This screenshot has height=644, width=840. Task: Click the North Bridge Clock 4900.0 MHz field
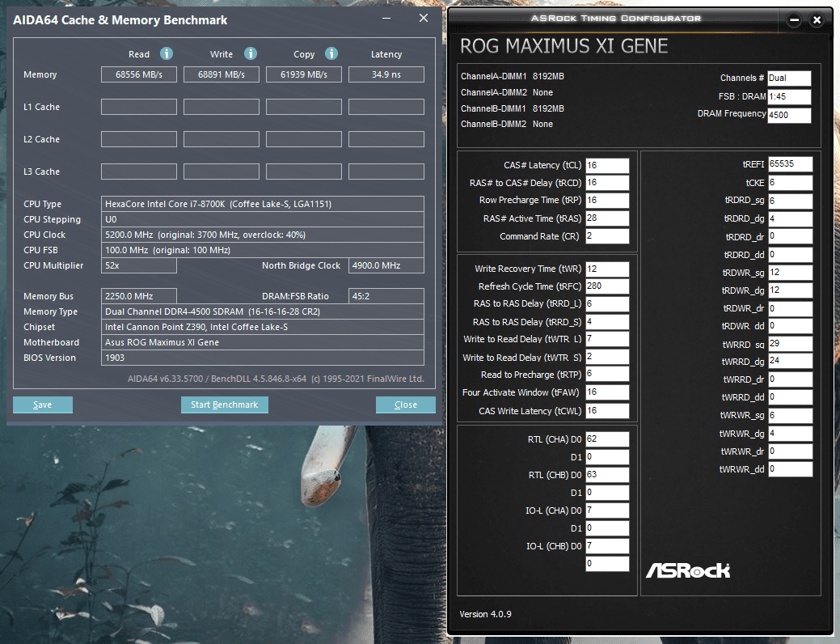point(386,265)
